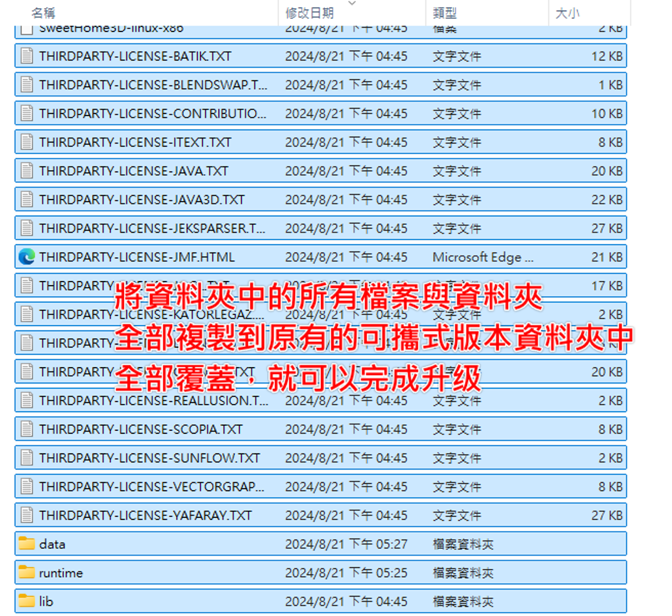Click the CONTRIBUTIO... license file icon
This screenshot has height=616, width=672.
(27, 113)
